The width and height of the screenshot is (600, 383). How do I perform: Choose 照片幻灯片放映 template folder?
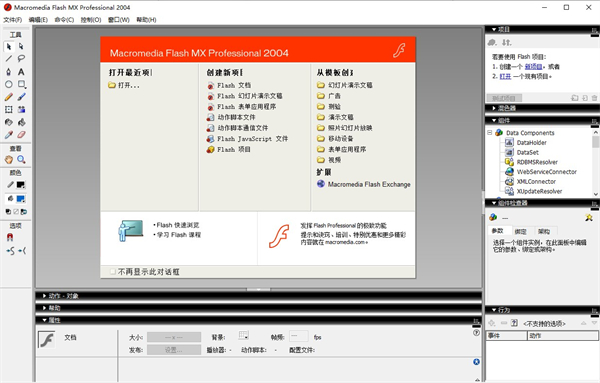coord(344,128)
